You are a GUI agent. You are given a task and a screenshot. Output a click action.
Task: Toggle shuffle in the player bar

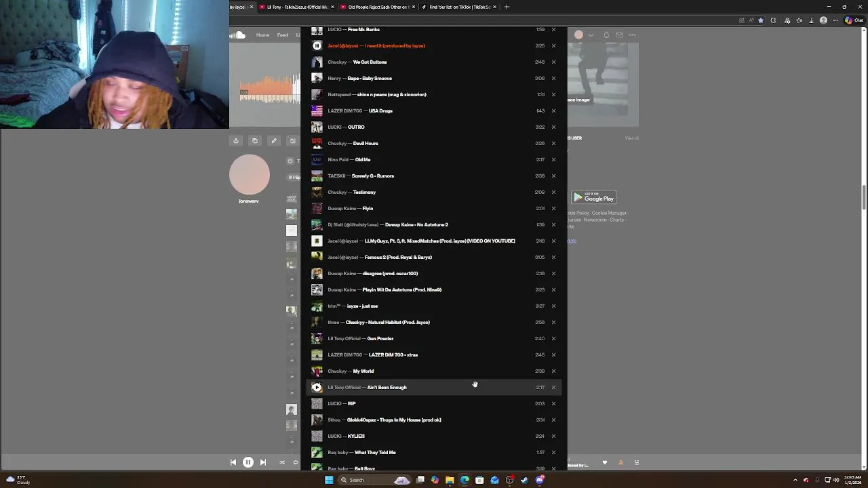pos(282,462)
